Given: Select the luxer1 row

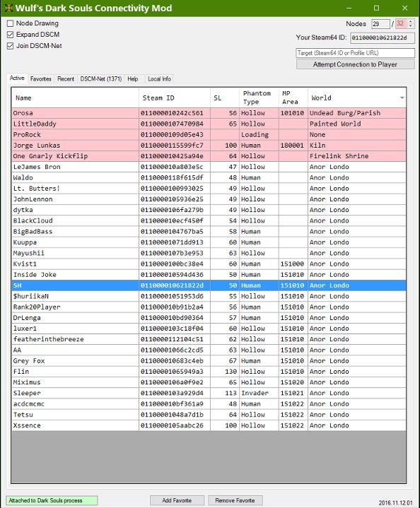Looking at the screenshot, I should click(209, 329).
